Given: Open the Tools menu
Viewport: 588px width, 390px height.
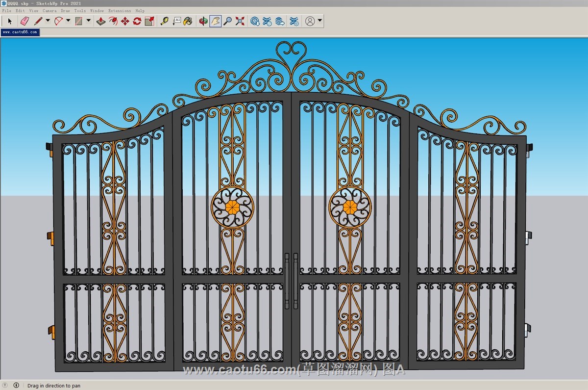Looking at the screenshot, I should click(80, 10).
